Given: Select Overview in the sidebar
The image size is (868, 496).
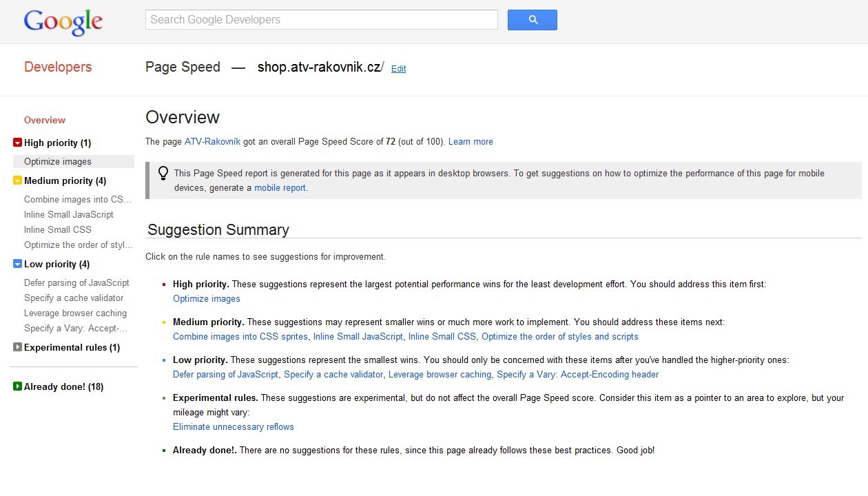Looking at the screenshot, I should tap(45, 120).
